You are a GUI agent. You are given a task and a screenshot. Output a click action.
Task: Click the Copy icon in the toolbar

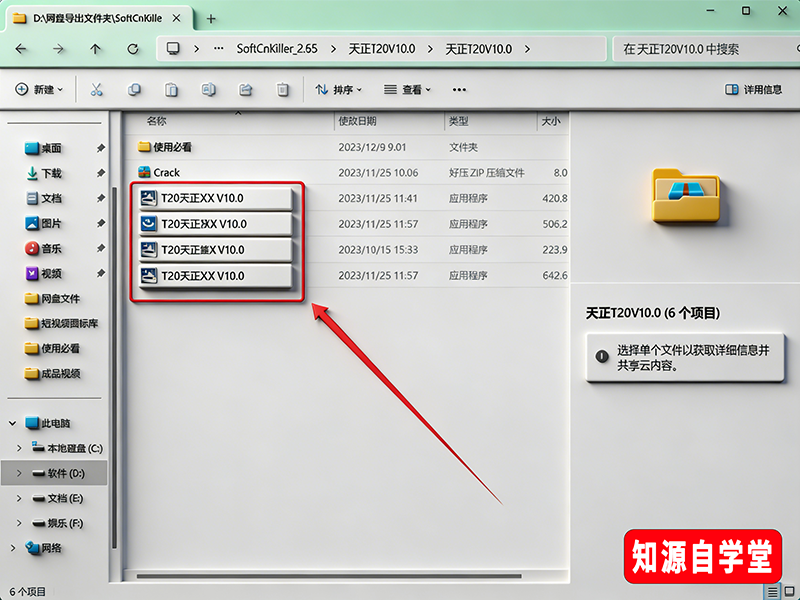click(x=136, y=89)
